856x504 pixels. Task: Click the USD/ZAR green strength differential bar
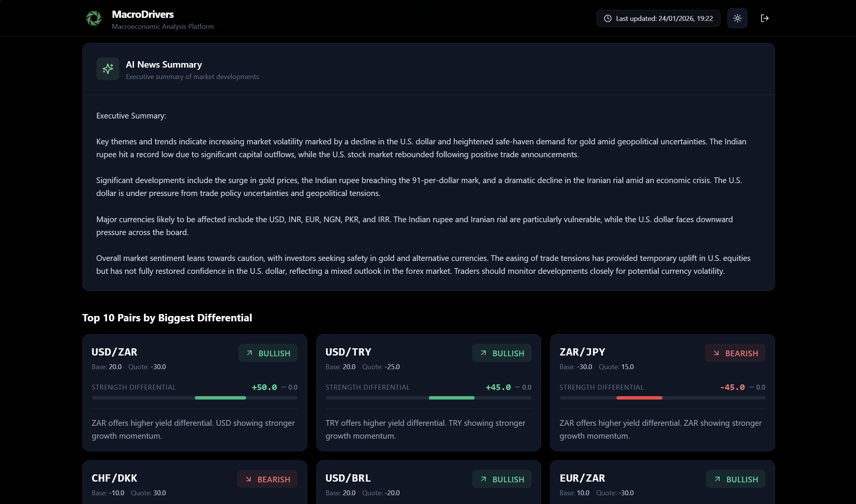click(220, 398)
